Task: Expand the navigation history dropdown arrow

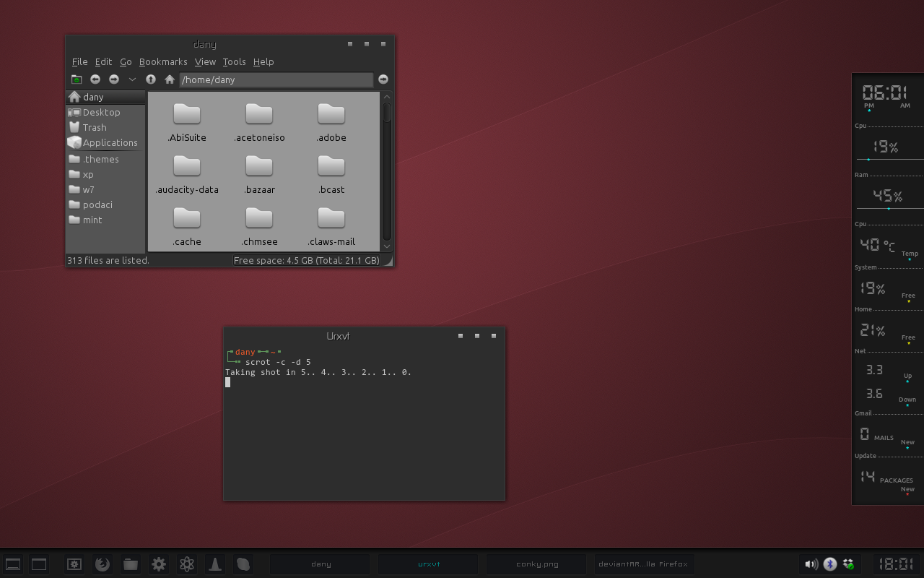Action: pos(132,79)
